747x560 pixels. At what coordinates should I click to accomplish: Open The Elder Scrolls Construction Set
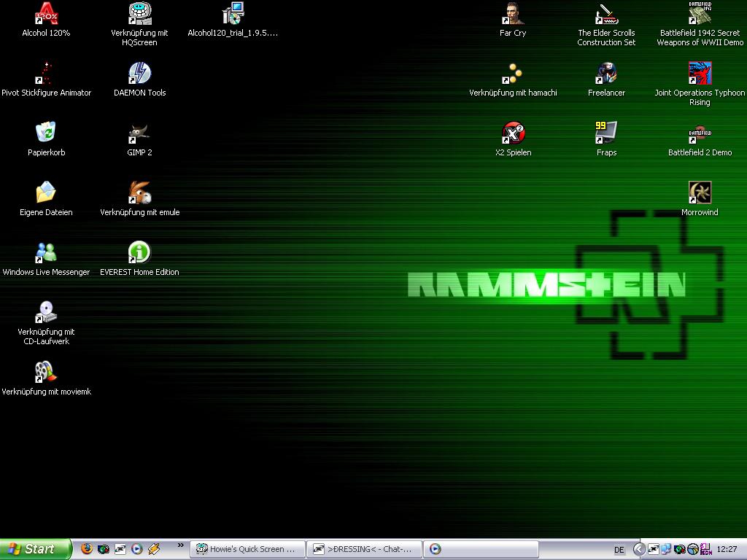pyautogui.click(x=606, y=24)
